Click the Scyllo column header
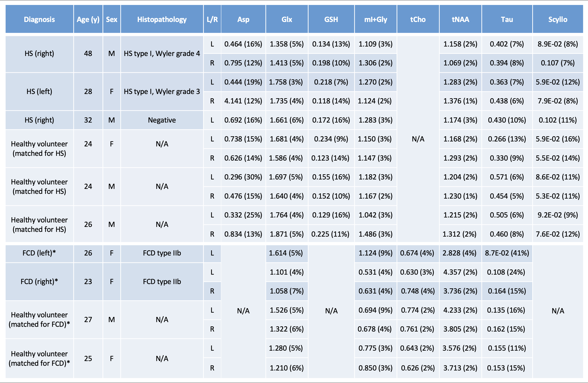The height and width of the screenshot is (383, 588). 558,19
